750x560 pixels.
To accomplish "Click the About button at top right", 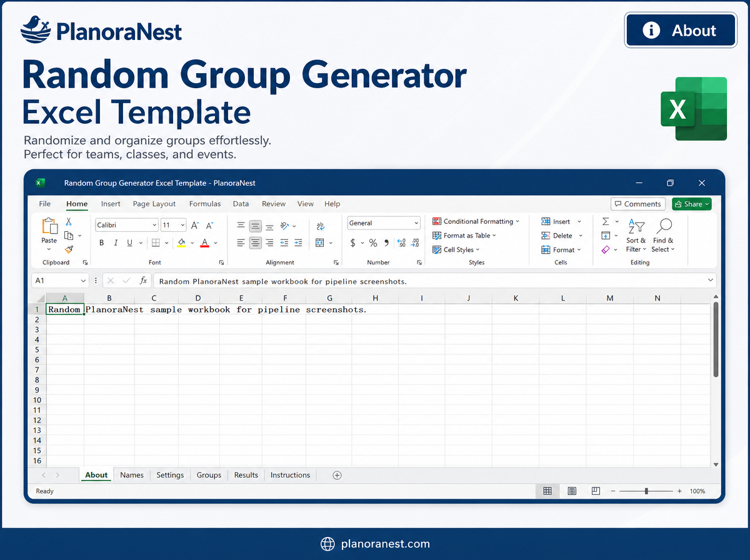I will click(x=681, y=30).
